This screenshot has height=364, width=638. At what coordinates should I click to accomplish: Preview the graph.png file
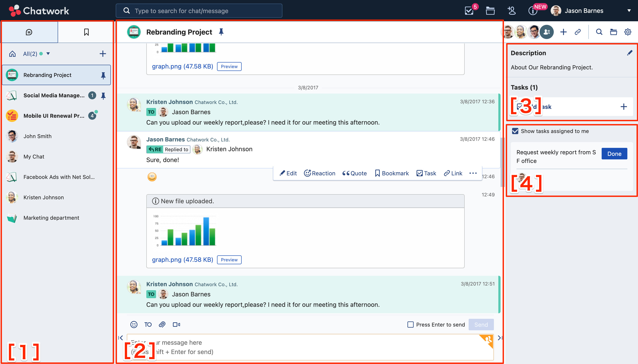click(229, 260)
